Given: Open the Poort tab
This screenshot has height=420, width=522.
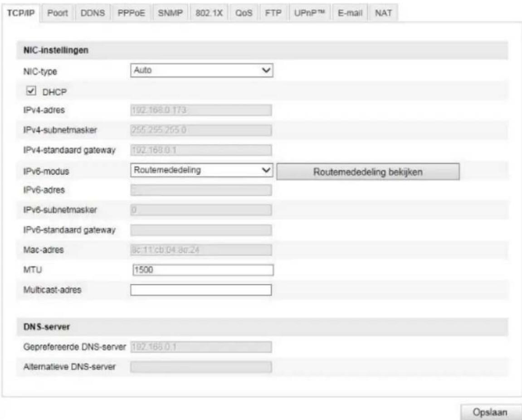Looking at the screenshot, I should [57, 13].
